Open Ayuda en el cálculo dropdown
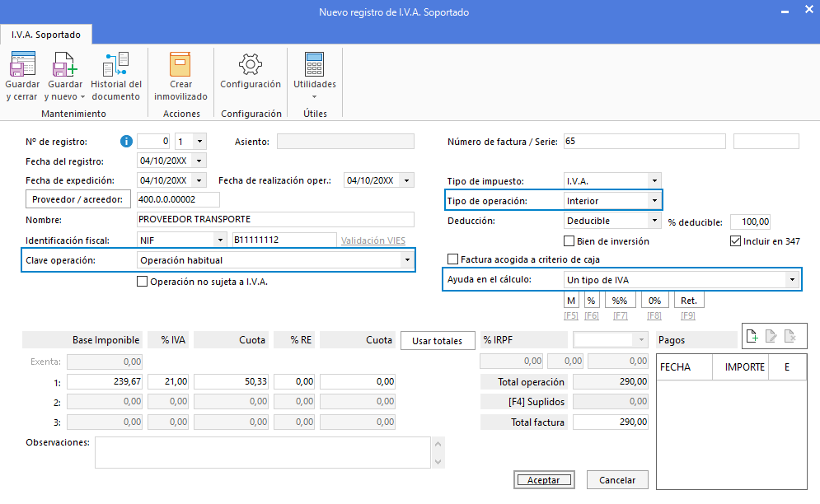The image size is (820, 504). coord(792,280)
